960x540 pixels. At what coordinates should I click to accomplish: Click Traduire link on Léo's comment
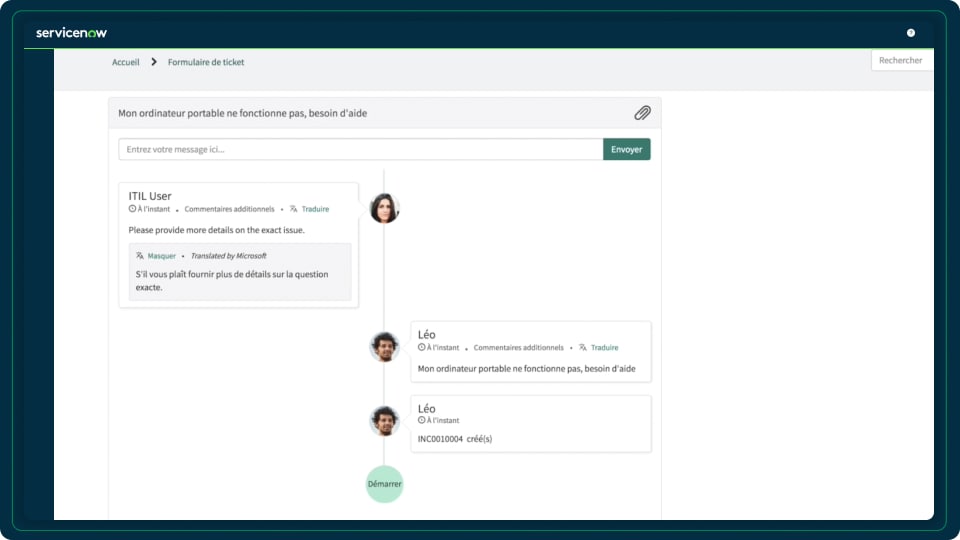click(x=604, y=348)
